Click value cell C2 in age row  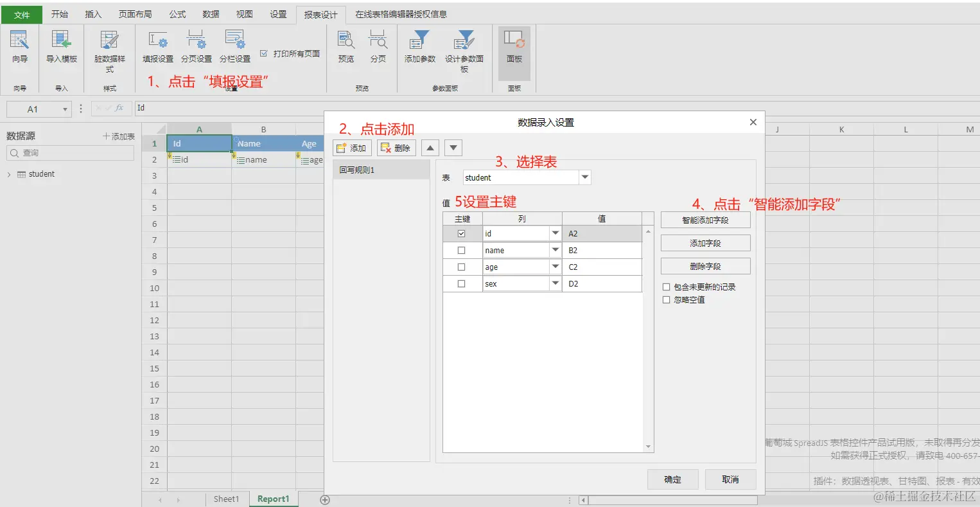(602, 267)
